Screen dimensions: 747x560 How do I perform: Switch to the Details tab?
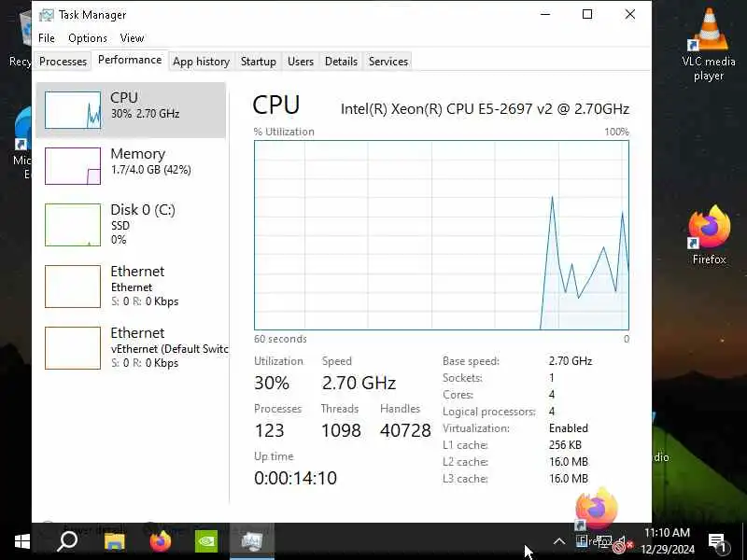pyautogui.click(x=341, y=62)
